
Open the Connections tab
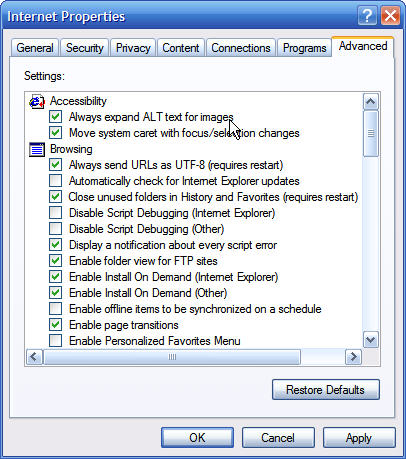pyautogui.click(x=241, y=48)
